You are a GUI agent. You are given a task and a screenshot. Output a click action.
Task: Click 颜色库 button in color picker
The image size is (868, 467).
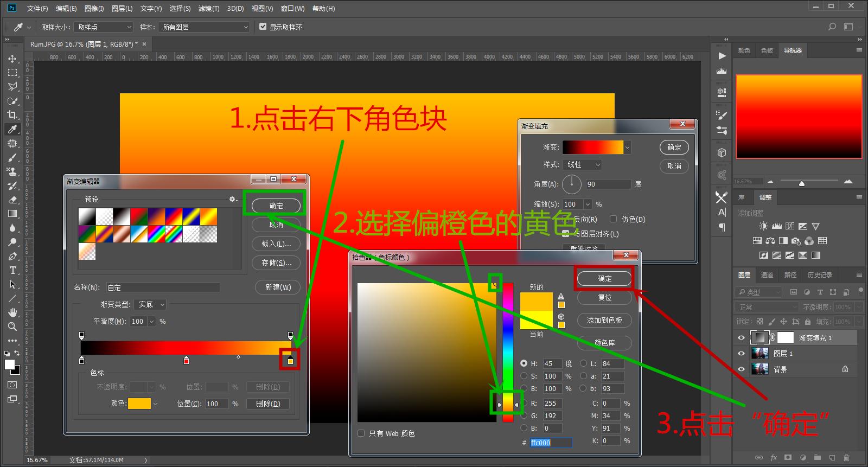(604, 343)
